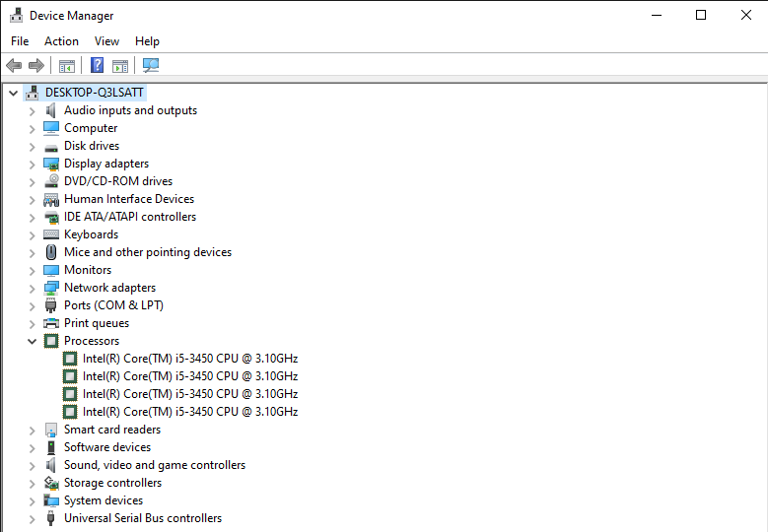768x532 pixels.
Task: Click the Computer category monitor icon
Action: 51,128
